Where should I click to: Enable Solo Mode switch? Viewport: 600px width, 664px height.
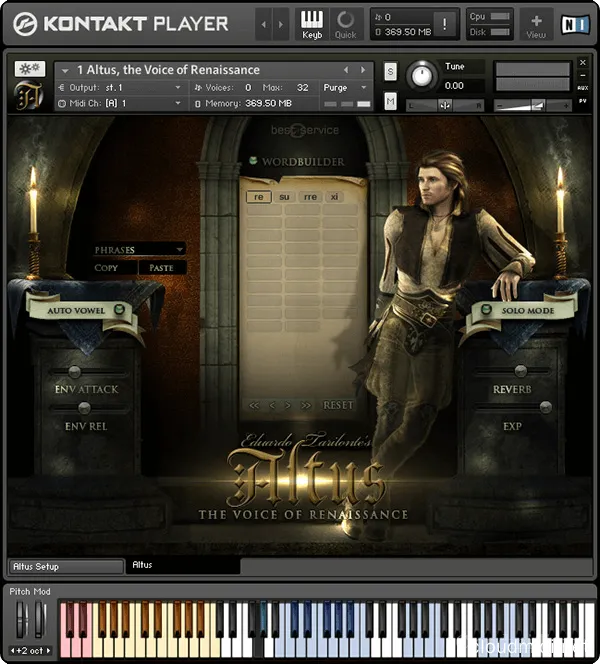481,310
